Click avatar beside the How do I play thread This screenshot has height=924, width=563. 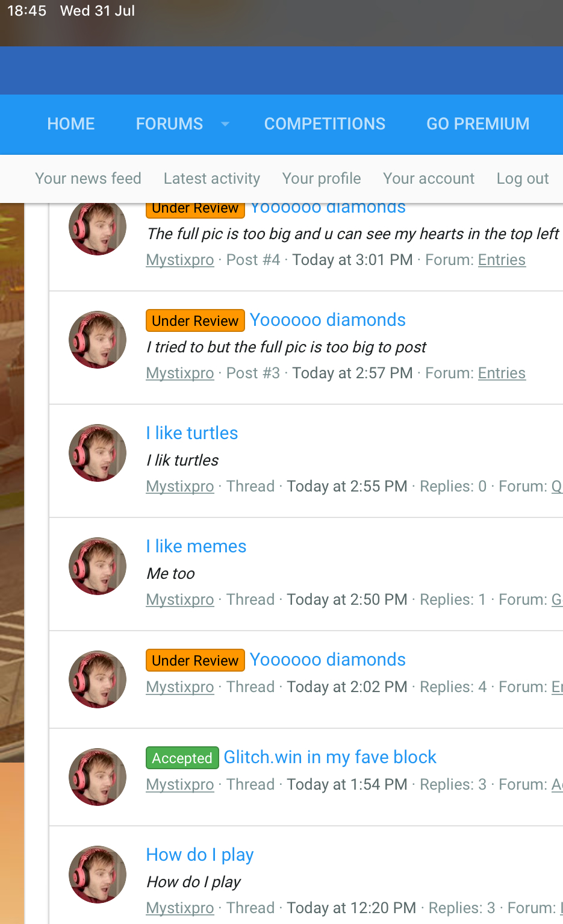tap(98, 875)
